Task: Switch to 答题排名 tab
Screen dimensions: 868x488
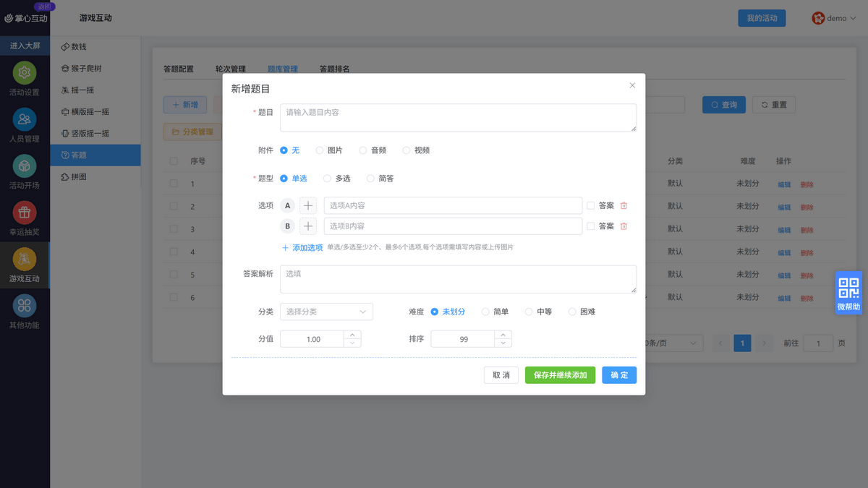Action: tap(335, 69)
